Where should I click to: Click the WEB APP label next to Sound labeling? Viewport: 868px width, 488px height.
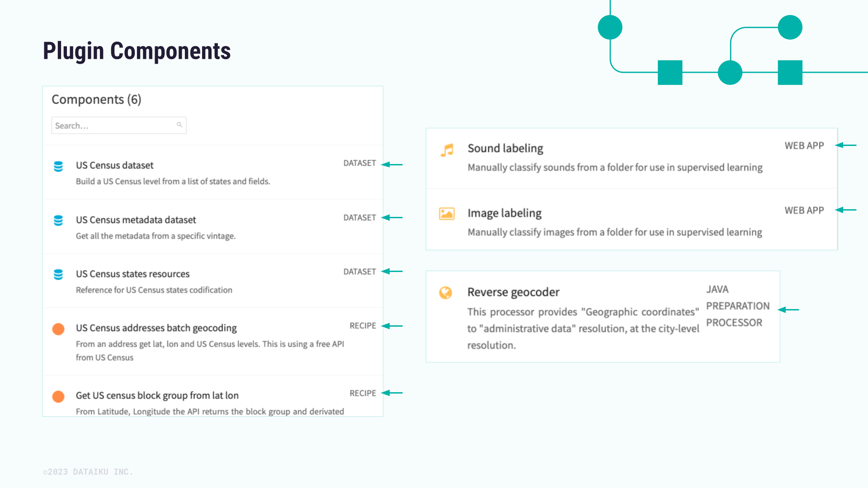click(x=804, y=145)
